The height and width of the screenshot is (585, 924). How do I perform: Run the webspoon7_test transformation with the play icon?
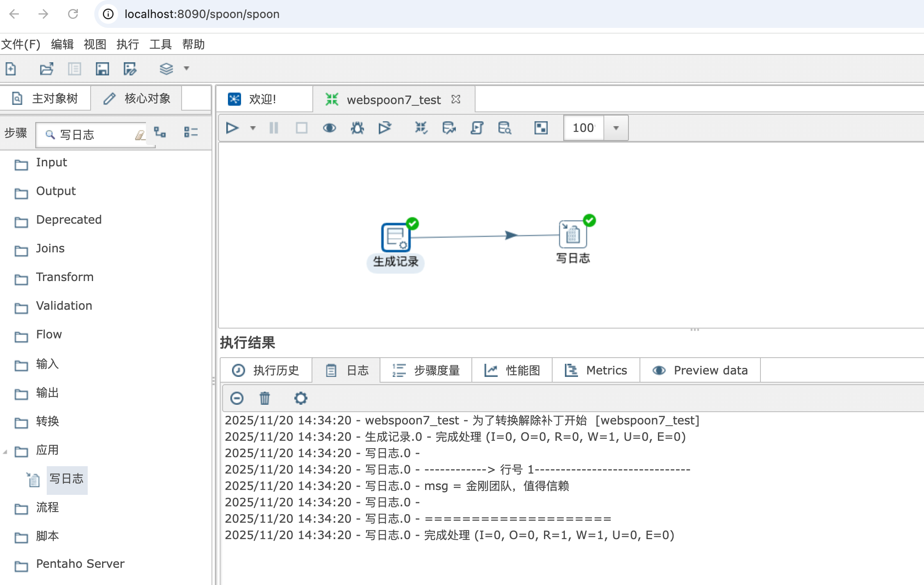point(232,128)
